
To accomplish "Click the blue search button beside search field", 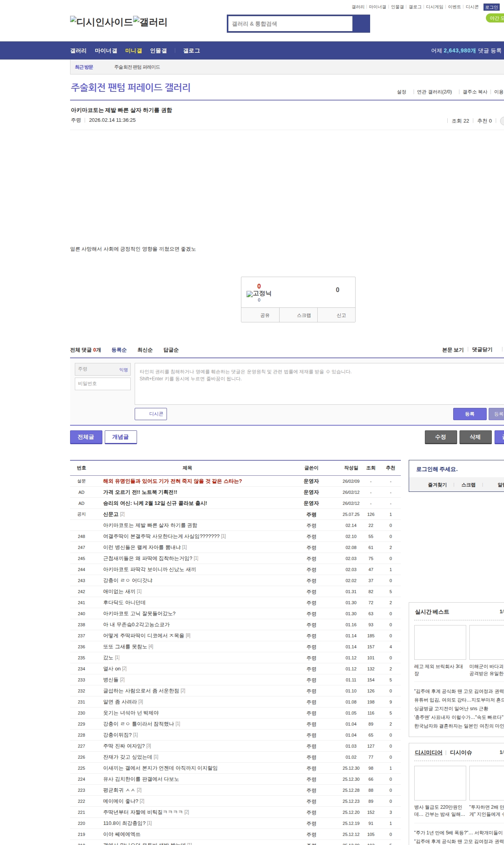I will click(361, 24).
